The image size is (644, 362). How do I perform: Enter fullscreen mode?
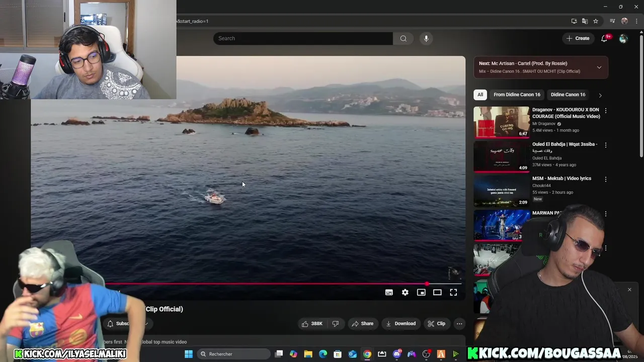(x=453, y=292)
